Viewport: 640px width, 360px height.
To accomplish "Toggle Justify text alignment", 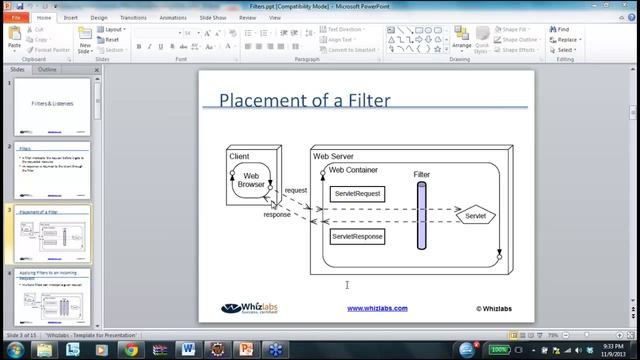I will click(x=281, y=47).
